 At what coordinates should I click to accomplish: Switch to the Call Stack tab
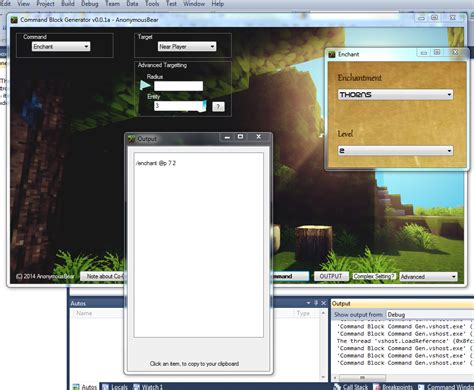(351, 387)
